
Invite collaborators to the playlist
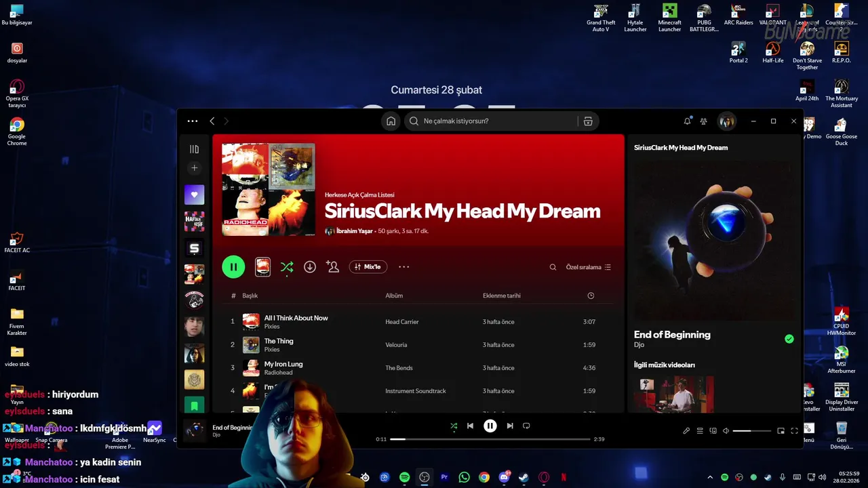click(332, 267)
